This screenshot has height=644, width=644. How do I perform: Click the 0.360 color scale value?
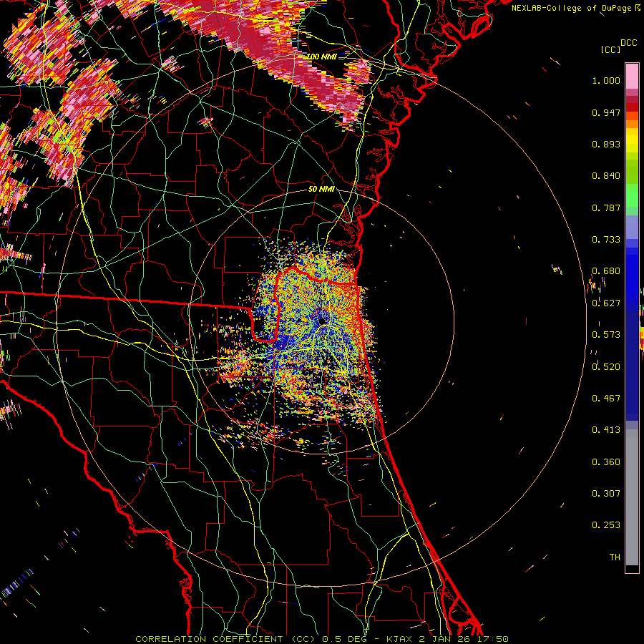[x=606, y=462]
